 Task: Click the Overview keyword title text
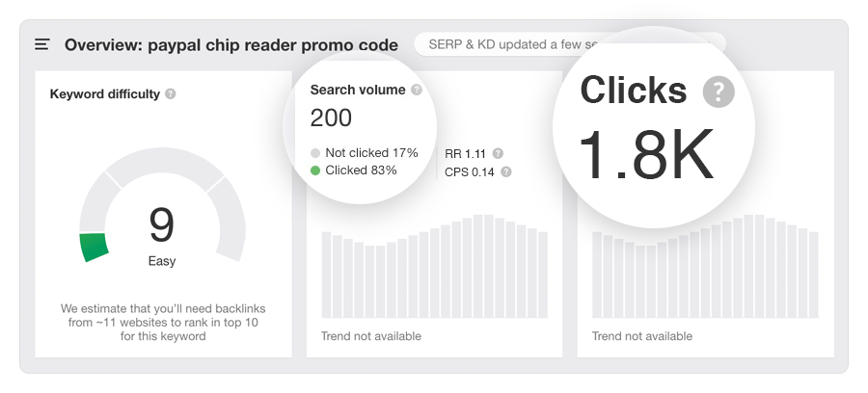[231, 44]
